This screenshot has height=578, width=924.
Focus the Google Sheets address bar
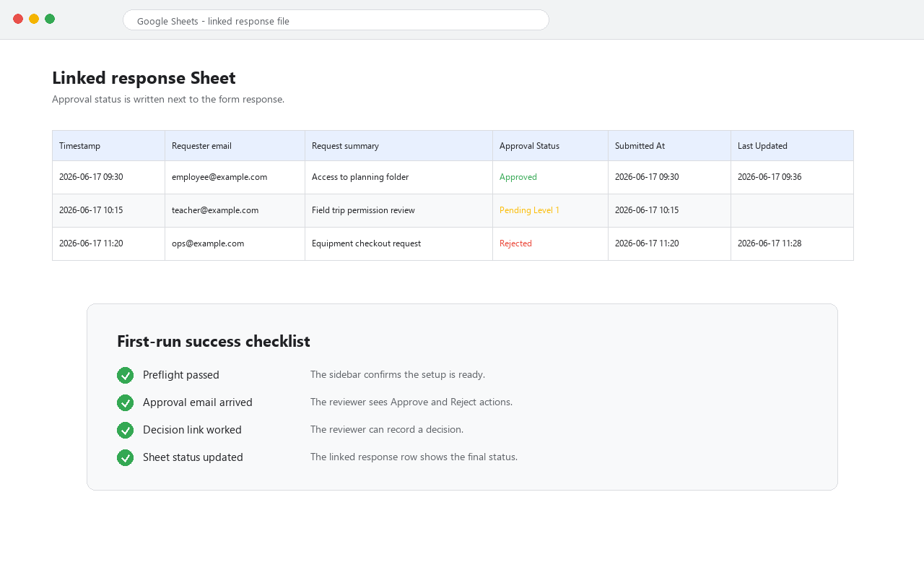click(336, 20)
